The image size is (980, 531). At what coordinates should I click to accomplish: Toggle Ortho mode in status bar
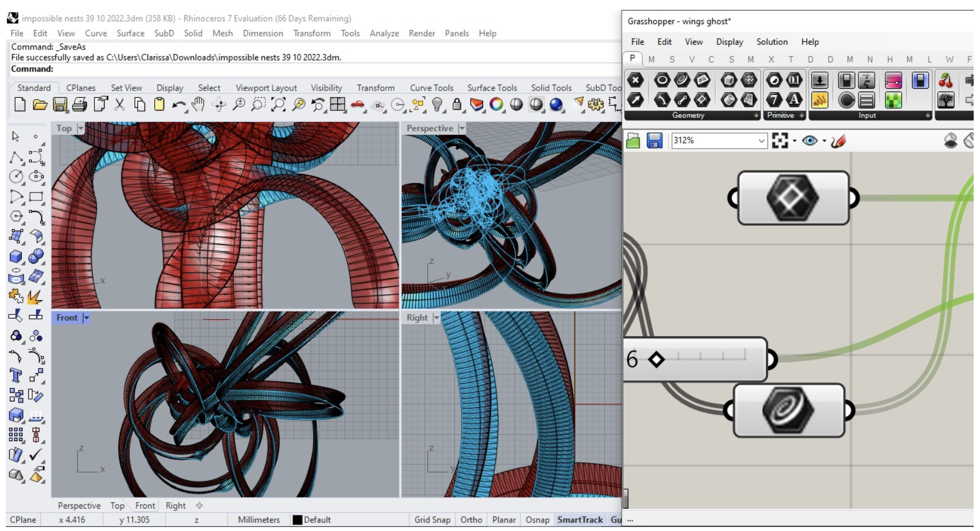471,519
